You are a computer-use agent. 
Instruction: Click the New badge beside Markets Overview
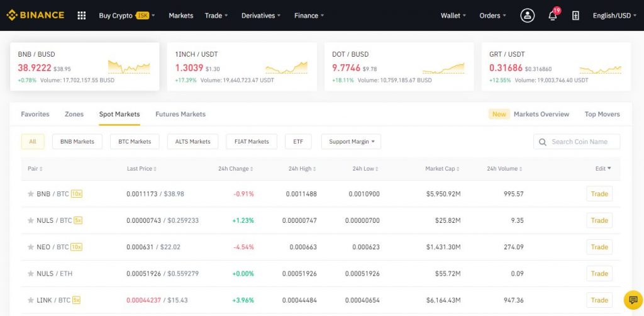(499, 114)
